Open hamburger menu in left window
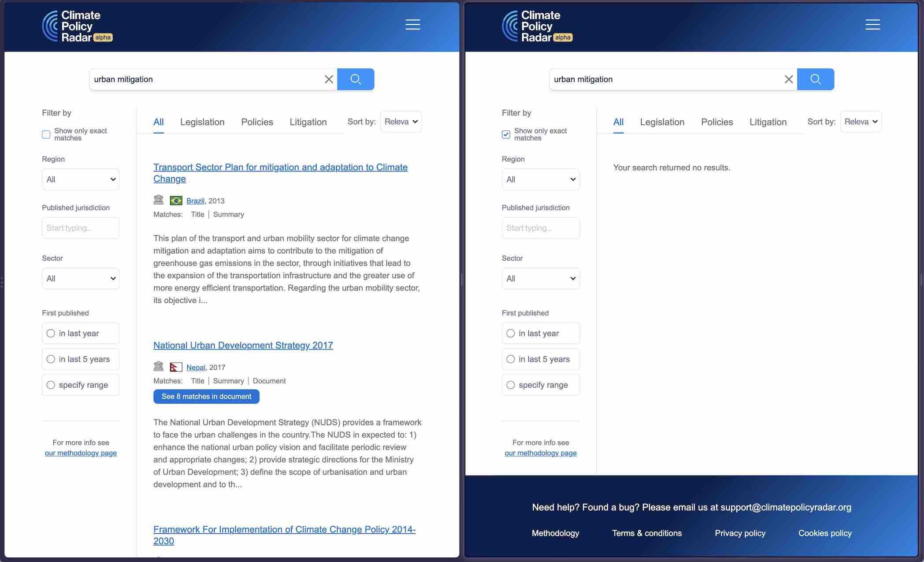Image resolution: width=924 pixels, height=562 pixels. [412, 25]
